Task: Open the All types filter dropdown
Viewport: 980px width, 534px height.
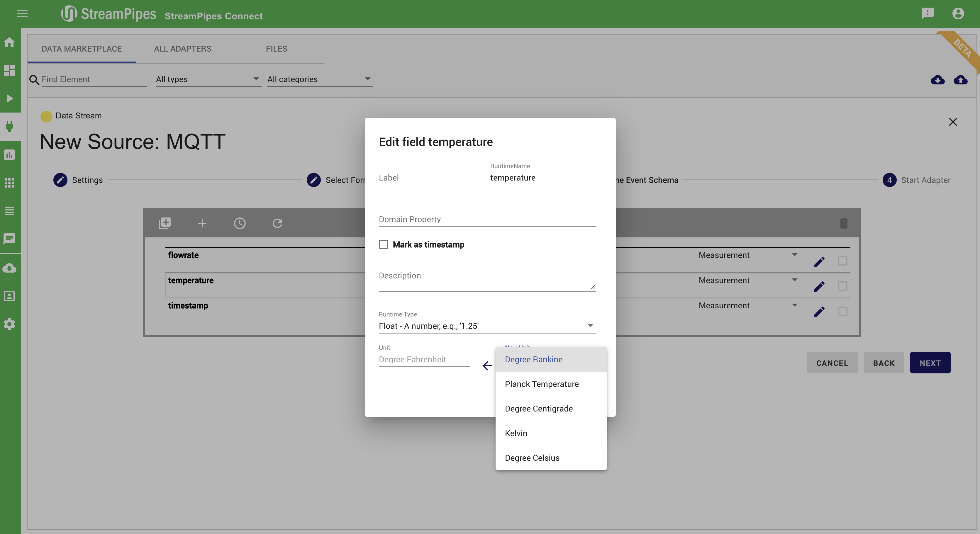Action: [208, 79]
